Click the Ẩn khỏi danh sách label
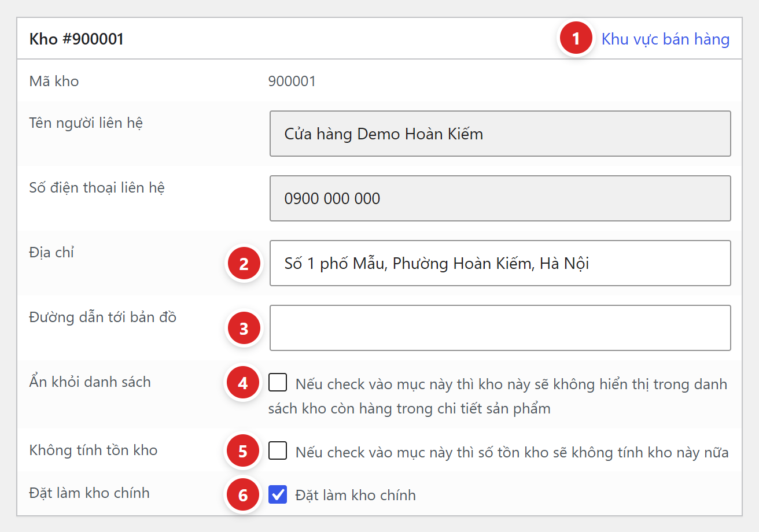 coord(90,382)
